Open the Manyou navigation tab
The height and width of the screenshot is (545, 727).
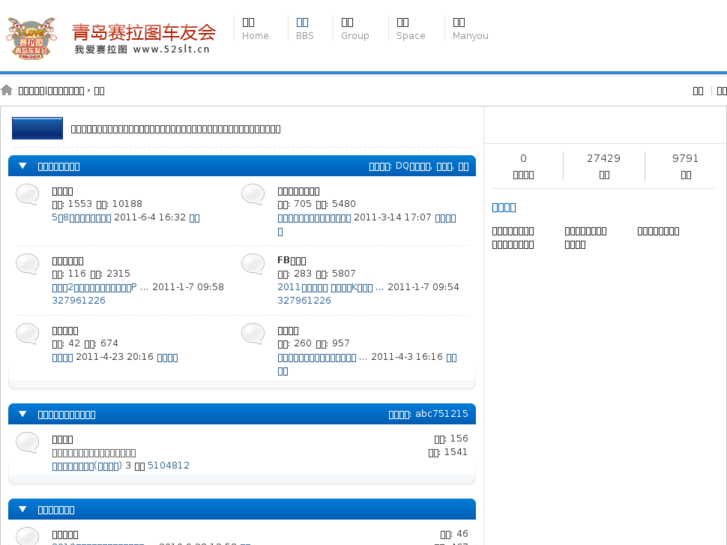point(470,29)
